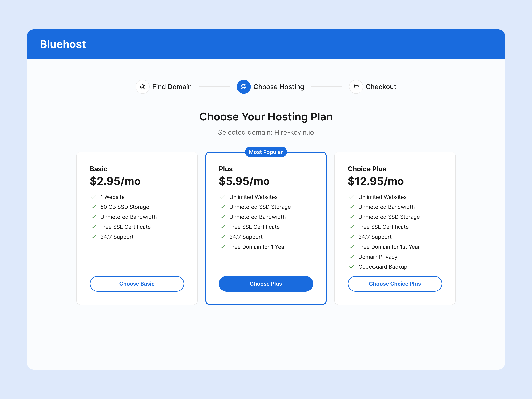Click the $2.95/mo Basic price
This screenshot has width=532, height=399.
tap(115, 181)
